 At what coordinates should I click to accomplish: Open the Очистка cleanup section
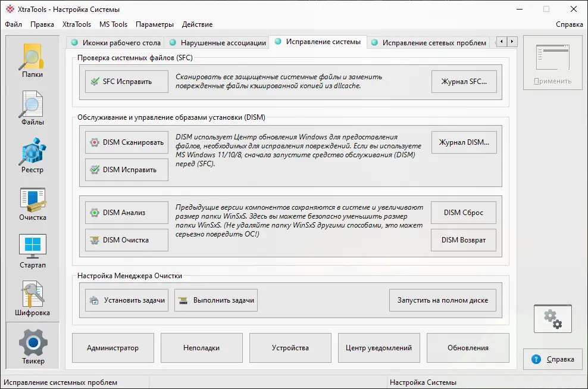click(x=32, y=204)
